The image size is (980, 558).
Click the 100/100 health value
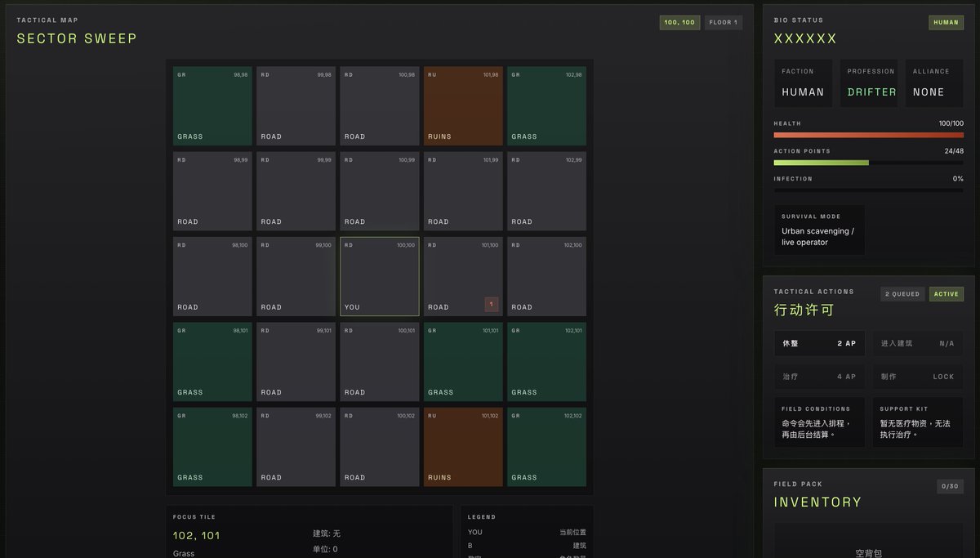(951, 123)
